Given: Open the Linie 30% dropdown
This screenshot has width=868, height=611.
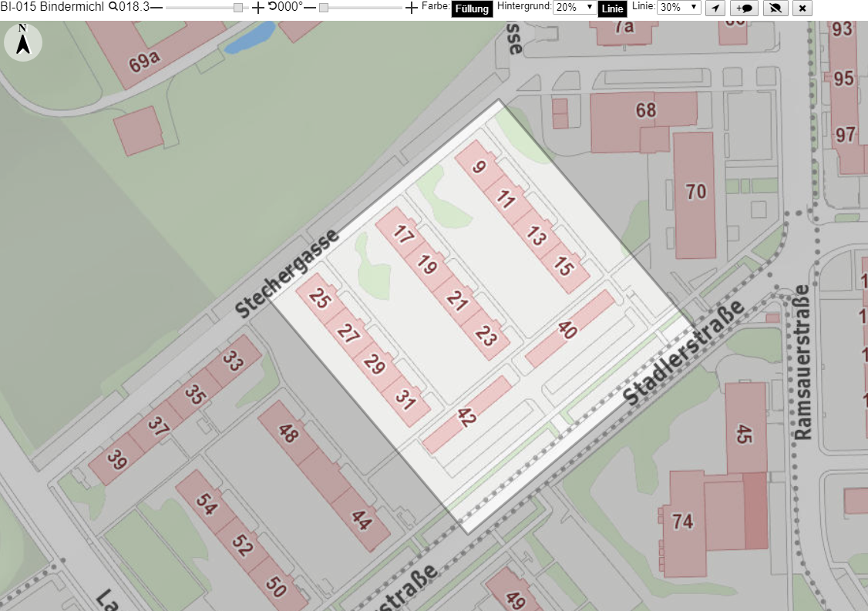Looking at the screenshot, I should pos(678,7).
